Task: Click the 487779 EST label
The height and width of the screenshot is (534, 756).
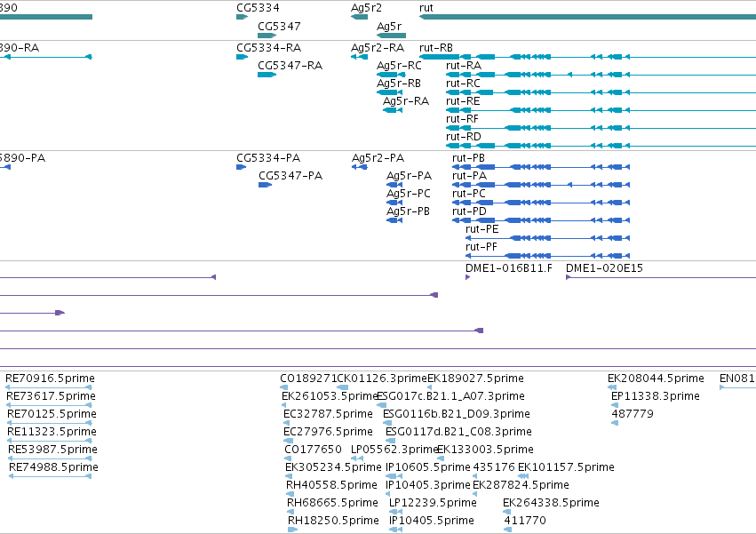Action: coord(633,414)
